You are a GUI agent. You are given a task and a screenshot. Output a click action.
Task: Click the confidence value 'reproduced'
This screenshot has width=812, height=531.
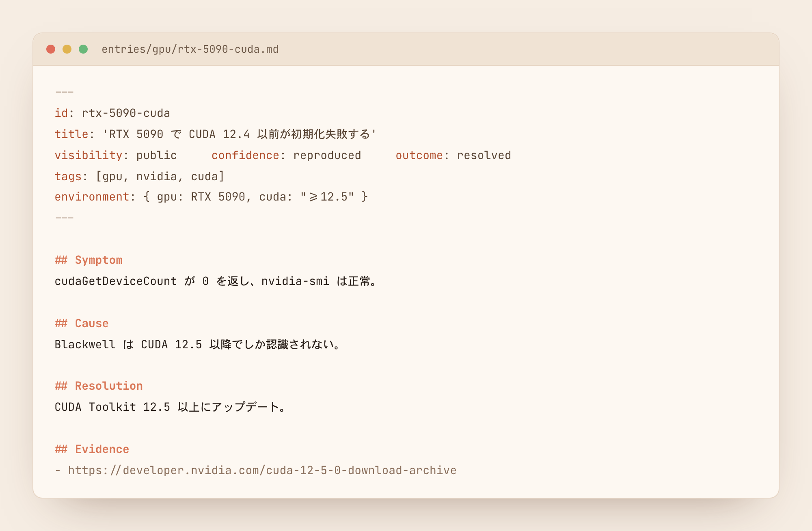[x=327, y=155]
